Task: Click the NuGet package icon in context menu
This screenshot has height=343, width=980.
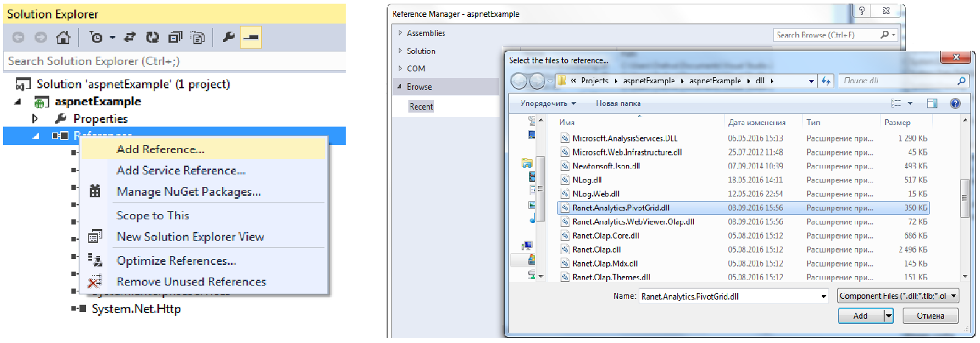Action: click(95, 191)
